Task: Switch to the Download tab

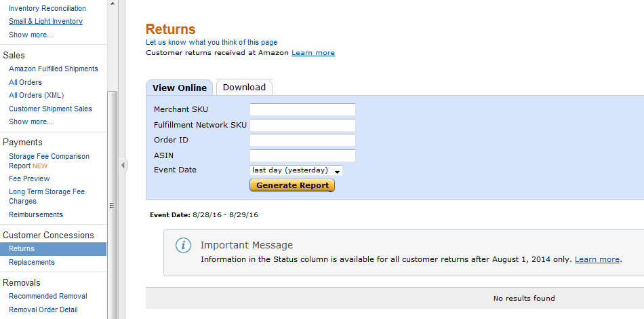Action: [244, 88]
